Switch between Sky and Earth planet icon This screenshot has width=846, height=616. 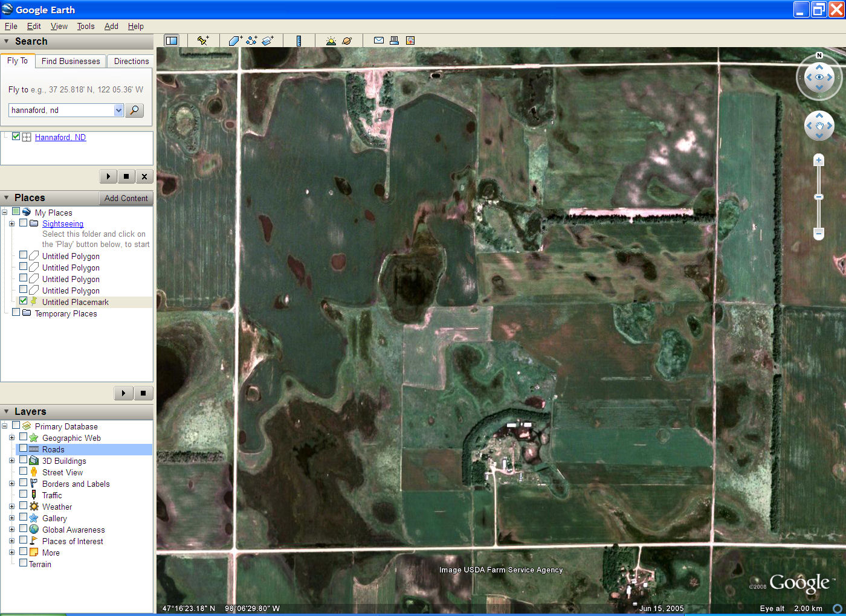(347, 40)
